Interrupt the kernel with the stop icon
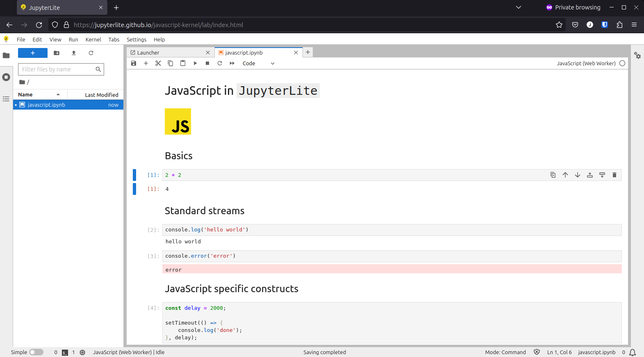Screen dimensions: 644x357 coord(207,63)
